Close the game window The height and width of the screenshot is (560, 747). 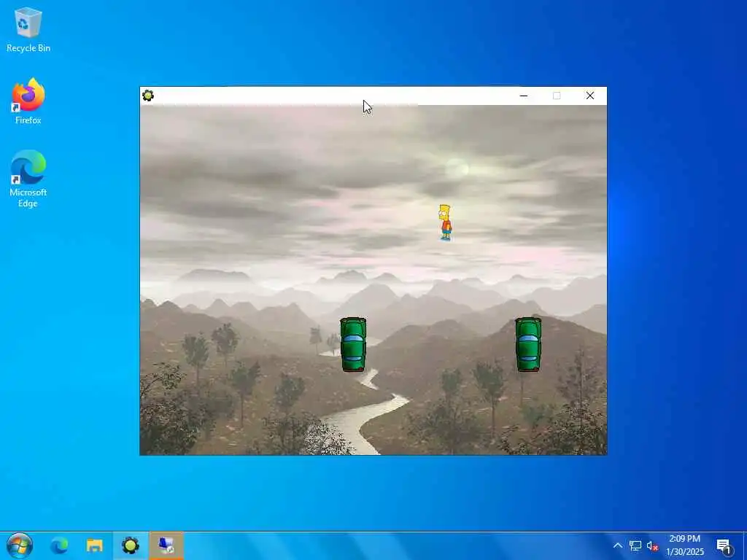pos(589,96)
